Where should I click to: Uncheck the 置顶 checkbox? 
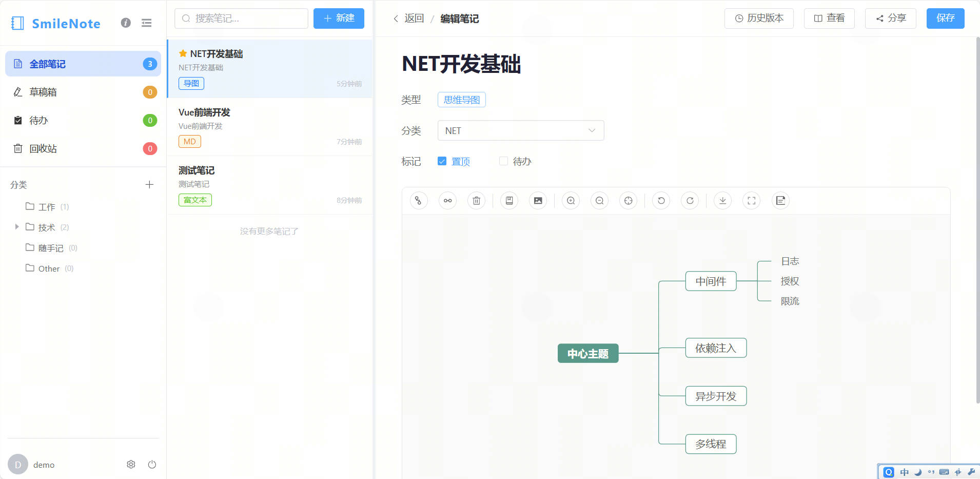442,161
